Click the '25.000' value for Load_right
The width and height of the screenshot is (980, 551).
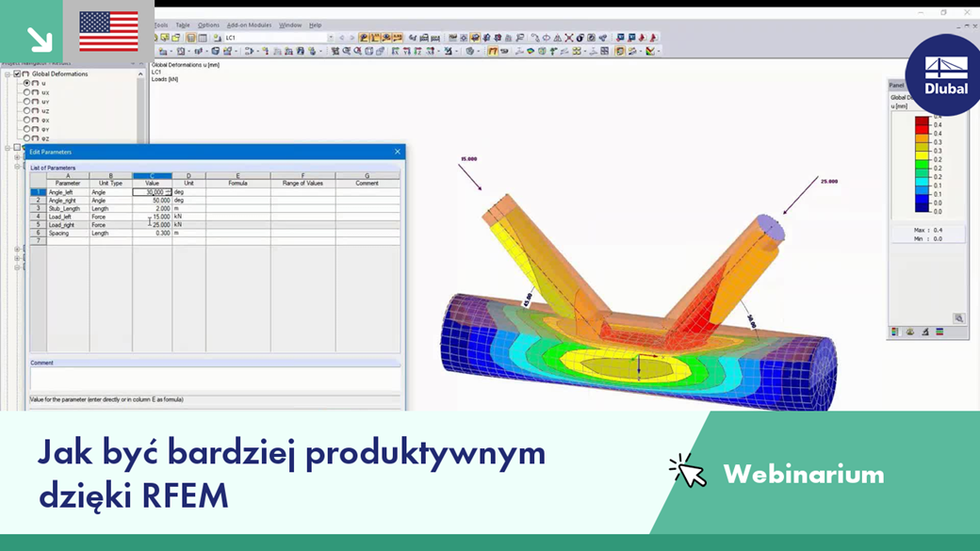152,225
